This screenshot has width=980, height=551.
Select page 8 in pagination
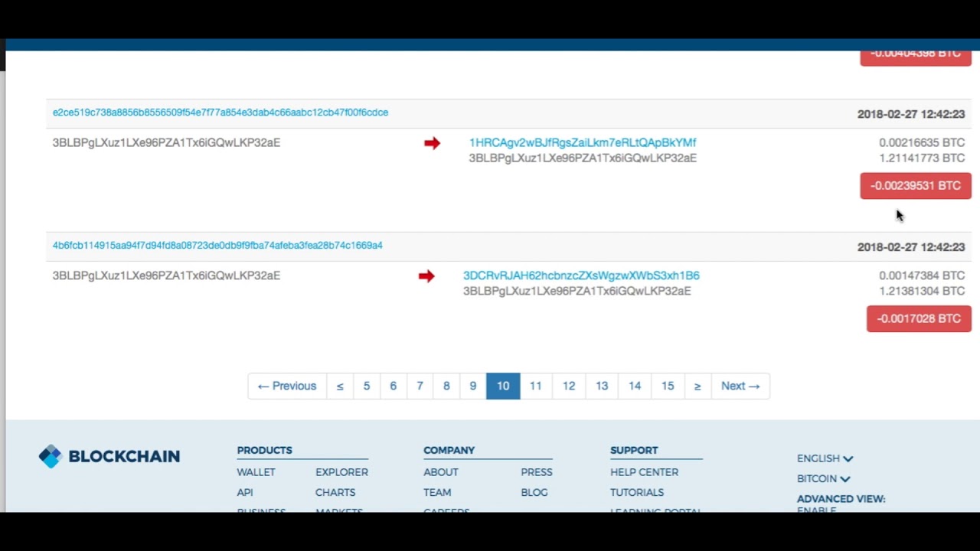pos(446,386)
